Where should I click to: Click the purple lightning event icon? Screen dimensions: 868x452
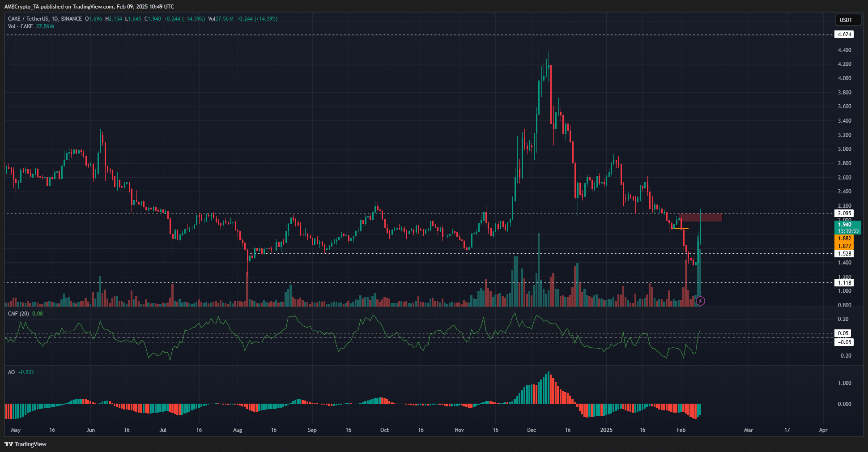701,301
